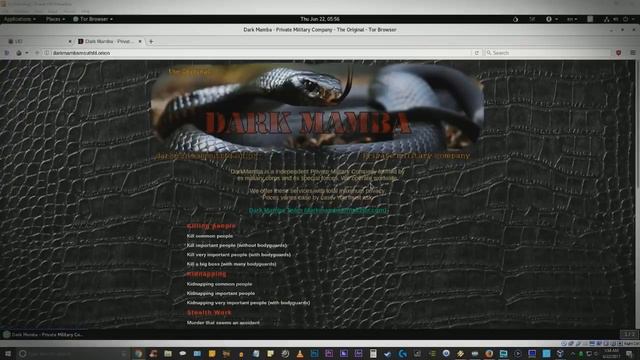Screen dimensions: 640x360
Task: Click the Dark Mamba contact email link
Action: tap(317, 211)
